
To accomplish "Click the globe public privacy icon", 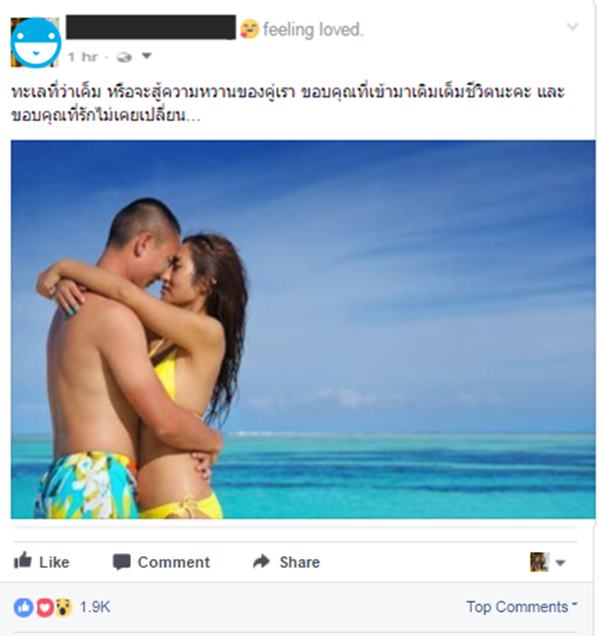I will click(124, 57).
